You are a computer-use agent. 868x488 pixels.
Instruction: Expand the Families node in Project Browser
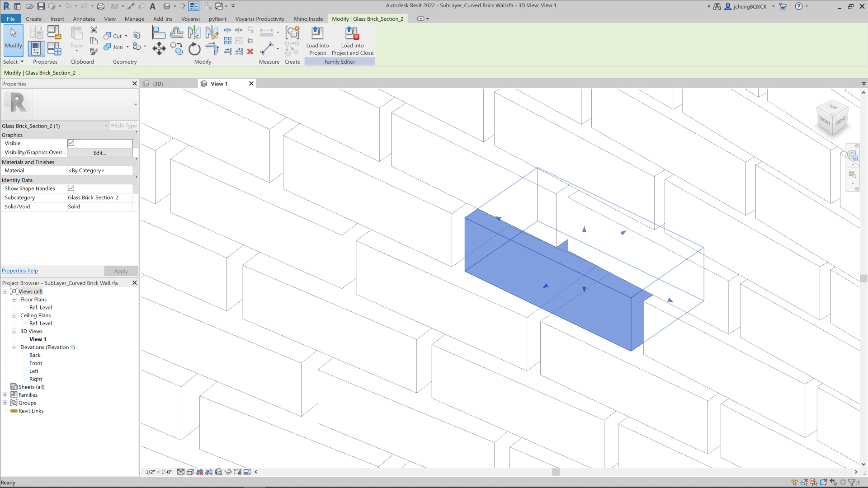(x=5, y=395)
